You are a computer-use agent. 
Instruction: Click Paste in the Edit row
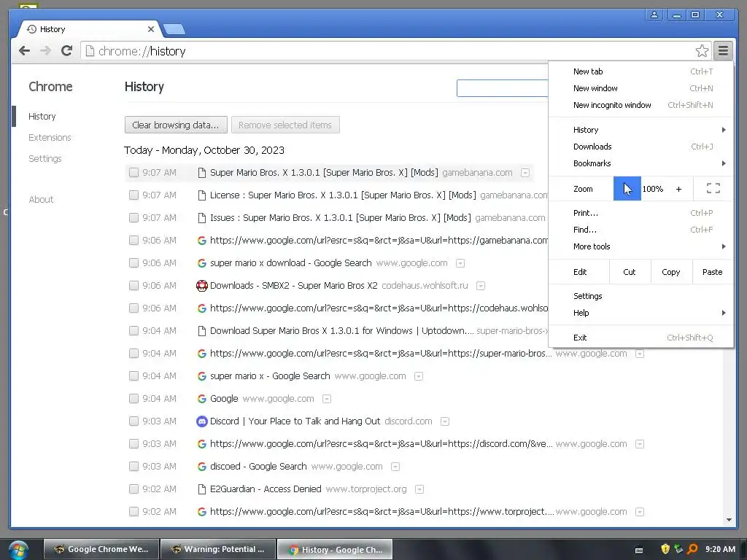(x=712, y=272)
